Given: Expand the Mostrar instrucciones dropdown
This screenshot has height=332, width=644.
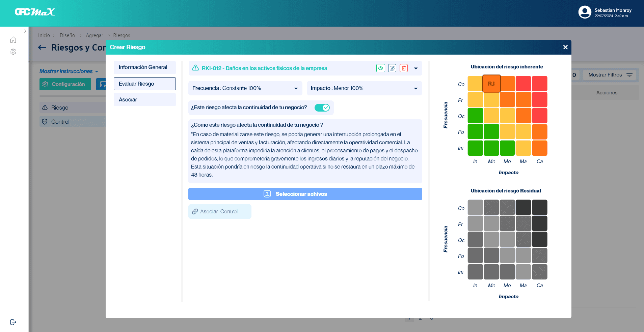Looking at the screenshot, I should click(x=97, y=71).
